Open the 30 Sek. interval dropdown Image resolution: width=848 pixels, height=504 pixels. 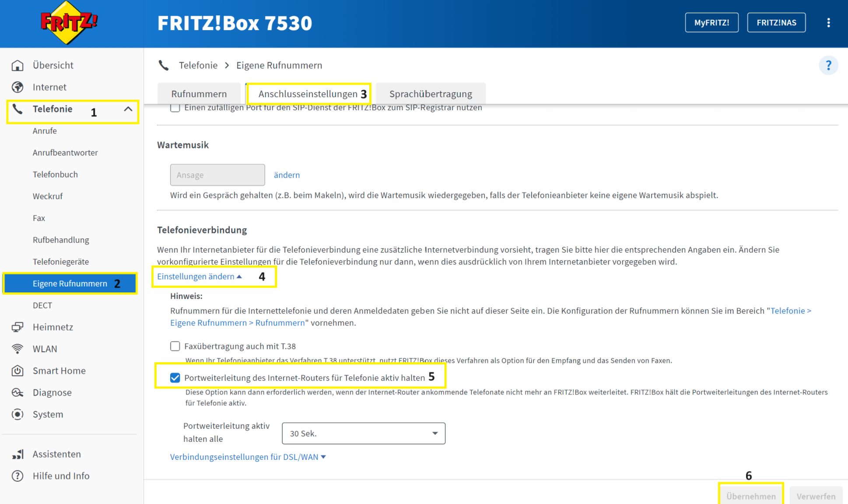click(x=364, y=434)
